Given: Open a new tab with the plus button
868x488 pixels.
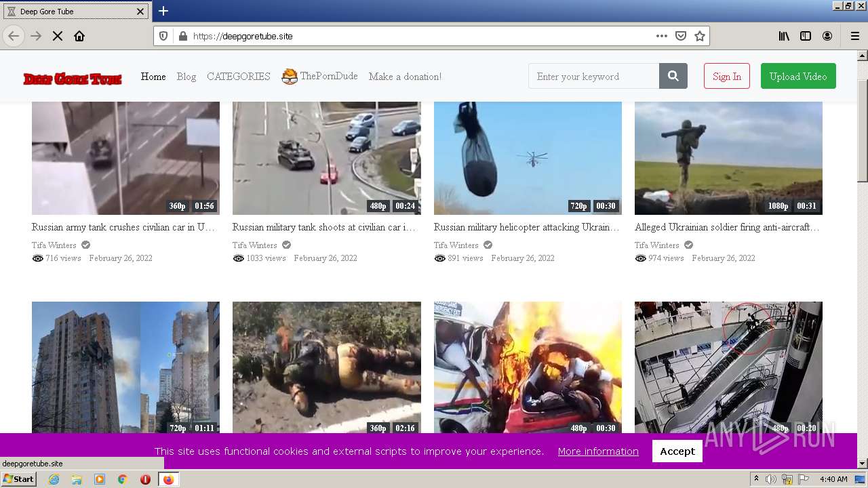Looking at the screenshot, I should [163, 11].
